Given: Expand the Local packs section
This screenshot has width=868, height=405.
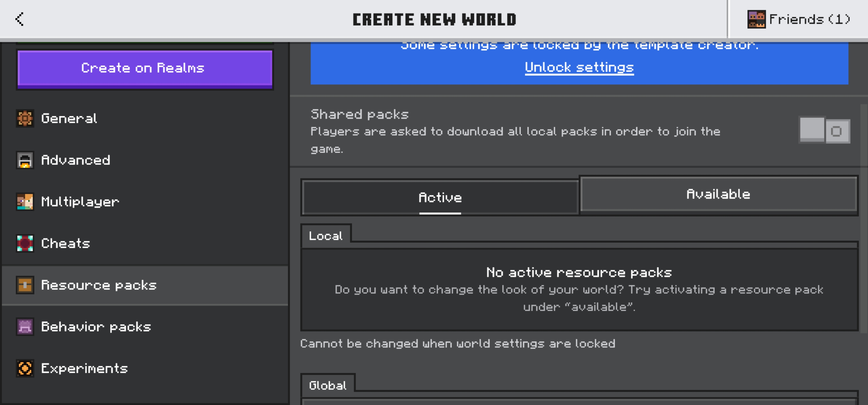Looking at the screenshot, I should [x=326, y=236].
